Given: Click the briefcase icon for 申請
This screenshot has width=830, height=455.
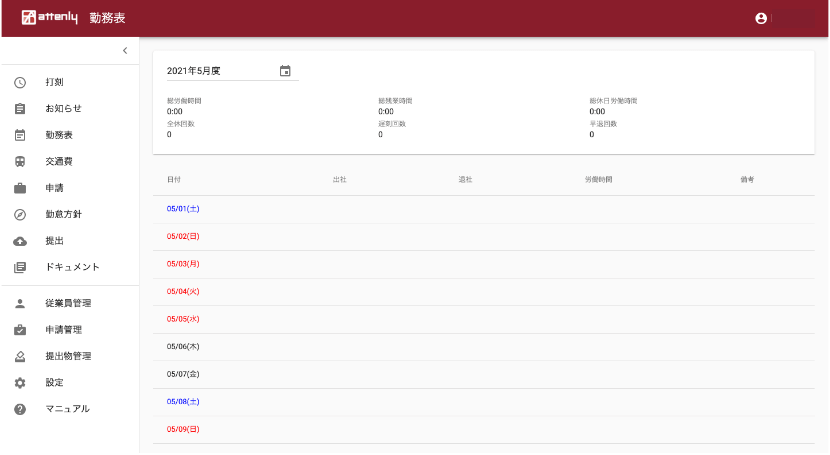Looking at the screenshot, I should pos(20,188).
